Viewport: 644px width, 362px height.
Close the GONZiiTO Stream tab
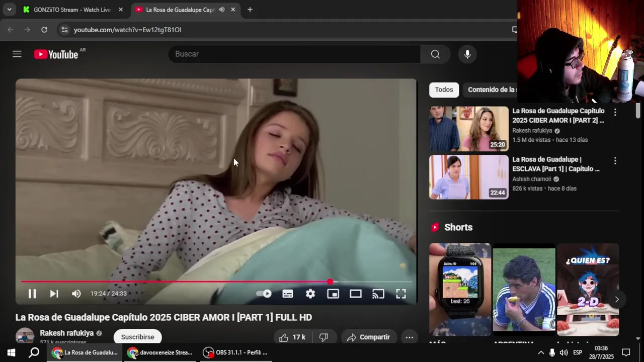pos(120,10)
